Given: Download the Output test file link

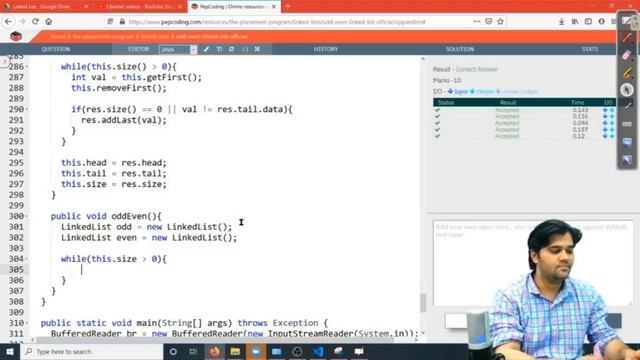Looking at the screenshot, I should click(x=482, y=91).
